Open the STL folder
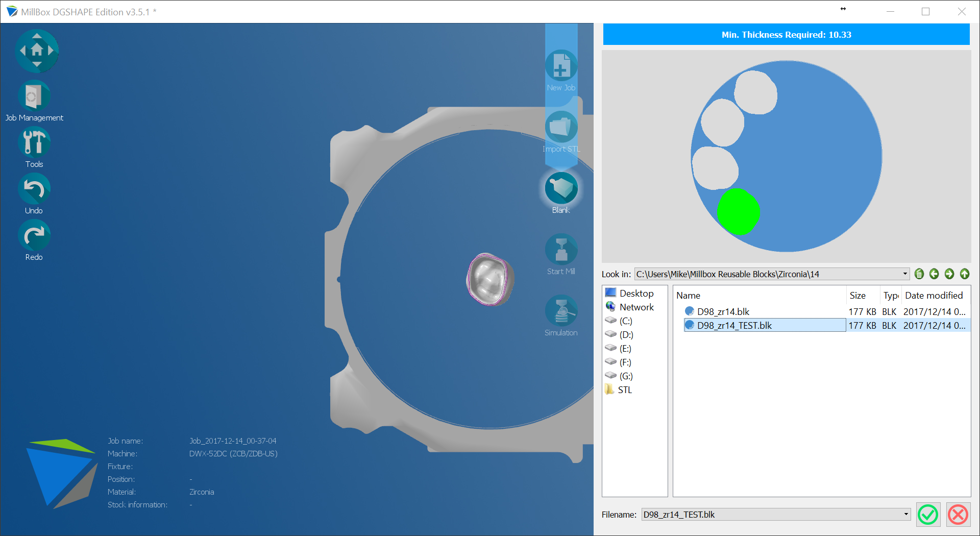The height and width of the screenshot is (536, 980). 624,389
